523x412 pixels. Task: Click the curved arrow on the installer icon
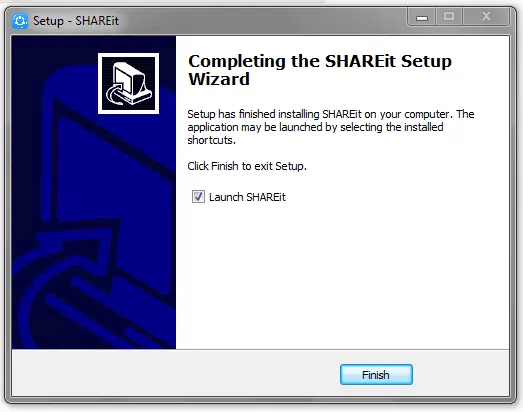pos(115,95)
